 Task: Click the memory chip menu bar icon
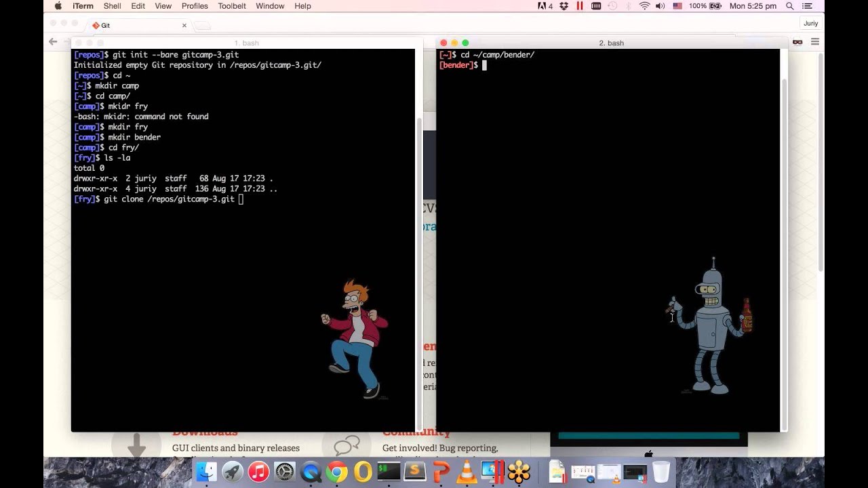(596, 6)
